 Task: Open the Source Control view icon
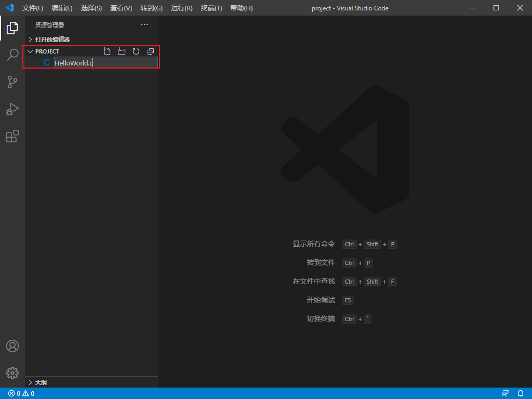(12, 82)
